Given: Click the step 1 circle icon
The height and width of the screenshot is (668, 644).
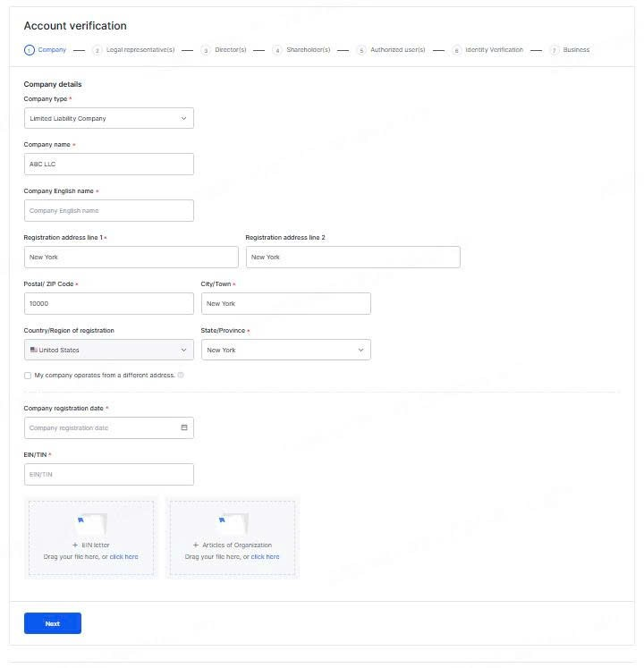Looking at the screenshot, I should click(x=29, y=50).
